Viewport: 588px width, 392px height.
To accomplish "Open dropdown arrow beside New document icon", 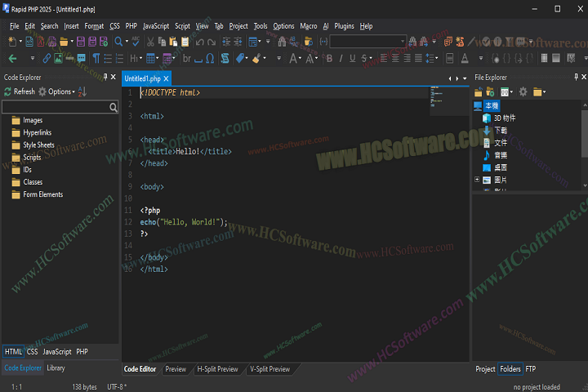I will 20,42.
